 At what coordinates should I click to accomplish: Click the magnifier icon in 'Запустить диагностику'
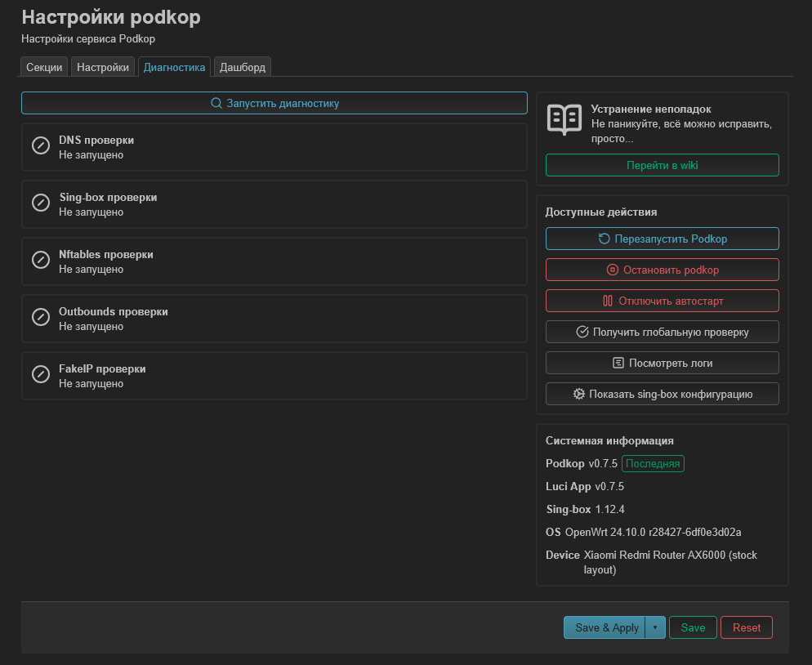tap(216, 102)
